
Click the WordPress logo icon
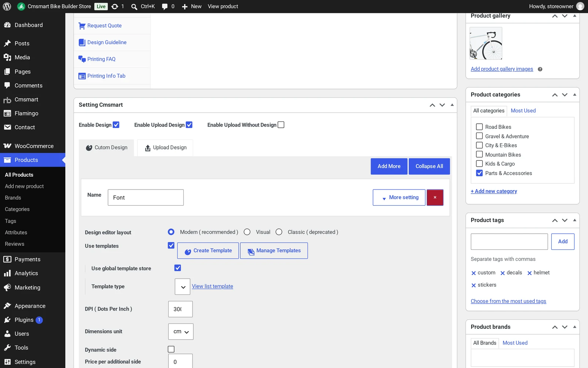click(x=7, y=6)
